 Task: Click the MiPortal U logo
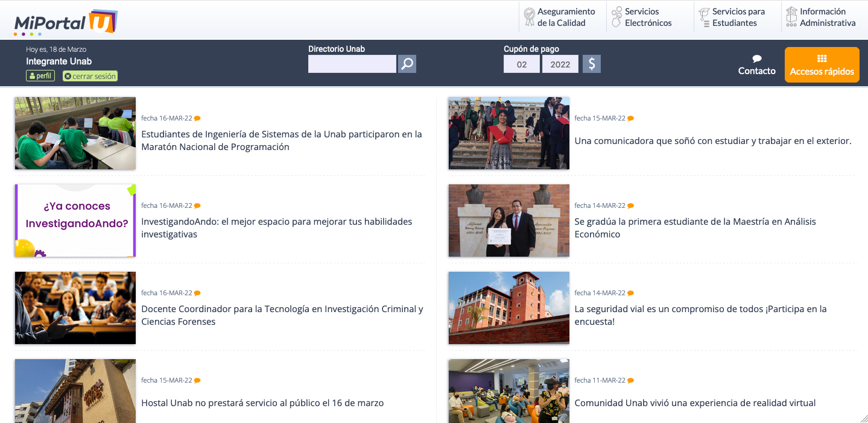65,22
